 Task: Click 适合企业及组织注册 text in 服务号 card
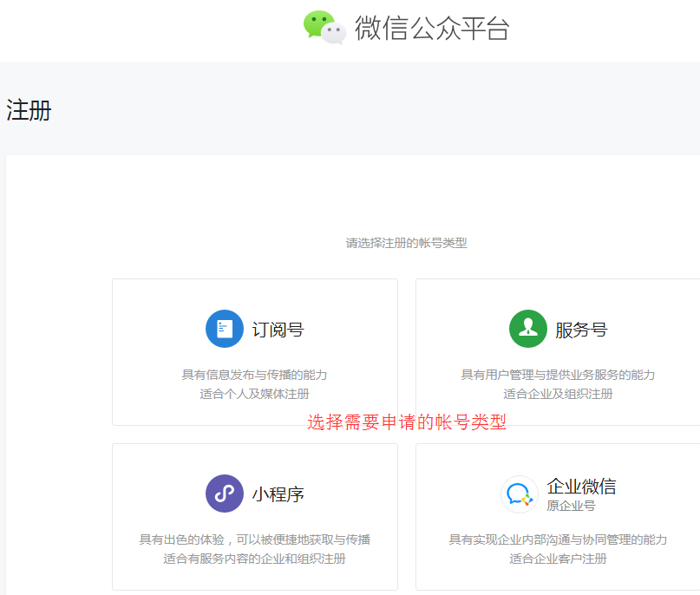click(558, 394)
